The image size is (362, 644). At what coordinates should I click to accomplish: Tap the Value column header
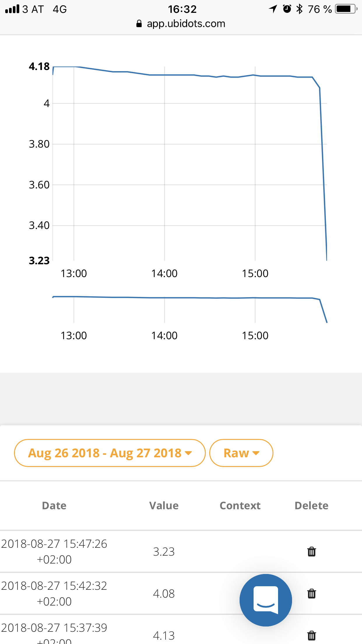point(164,505)
